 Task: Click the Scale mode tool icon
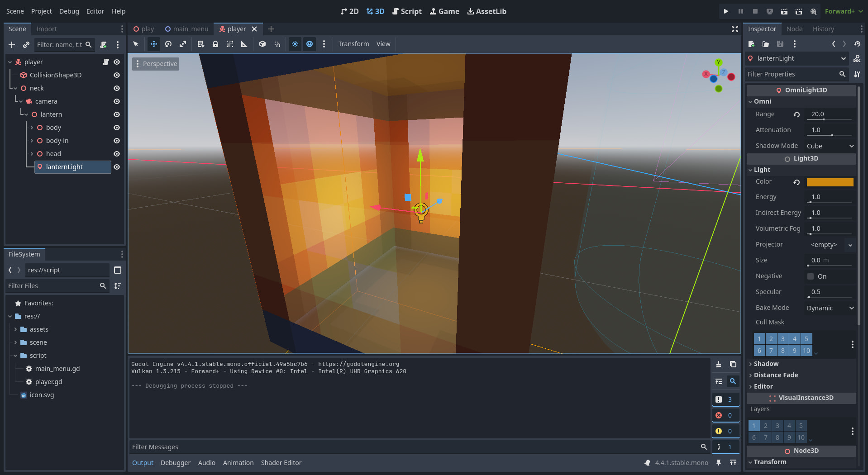[x=183, y=44]
